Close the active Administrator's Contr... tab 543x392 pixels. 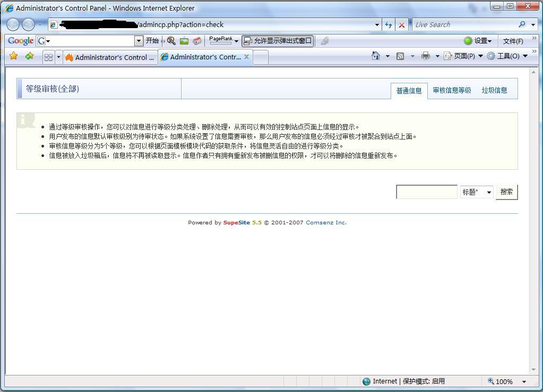tap(247, 56)
